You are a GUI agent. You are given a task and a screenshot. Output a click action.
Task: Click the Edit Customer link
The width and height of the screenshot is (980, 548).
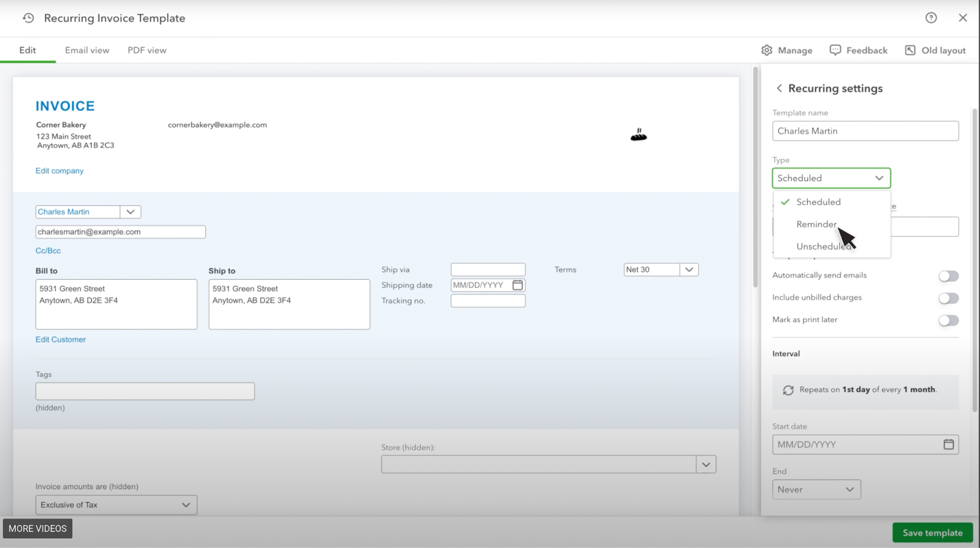[61, 339]
